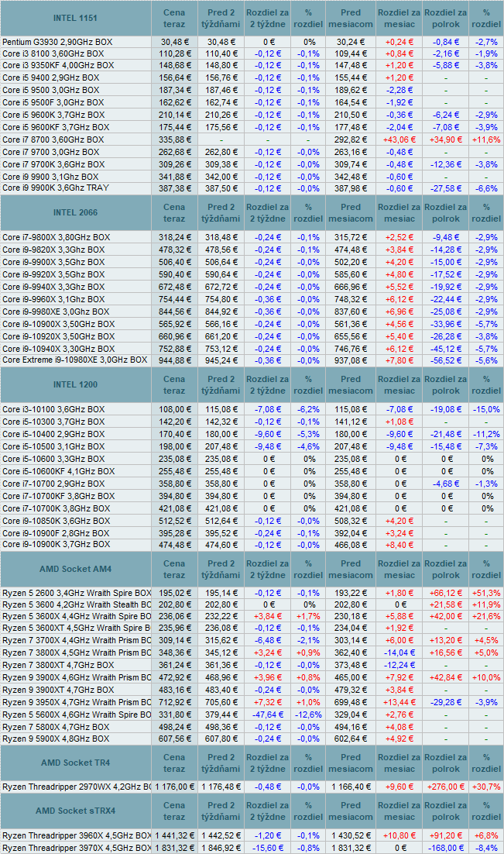Click Ryzen 9 3900XT 4,7GHz BOX name
The image size is (504, 854).
58,690
